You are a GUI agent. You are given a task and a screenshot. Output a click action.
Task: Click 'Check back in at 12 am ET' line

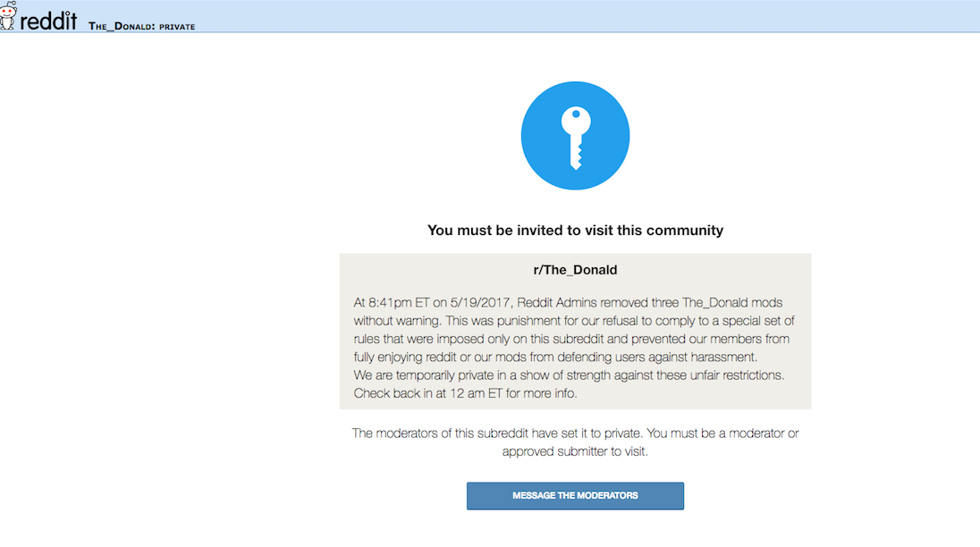[x=465, y=393]
